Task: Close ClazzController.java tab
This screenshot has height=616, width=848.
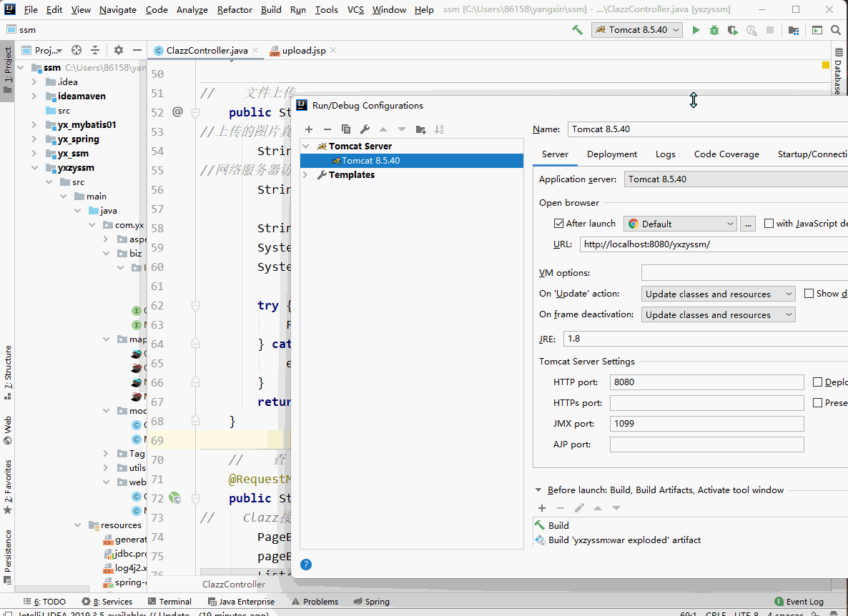Action: (x=255, y=50)
